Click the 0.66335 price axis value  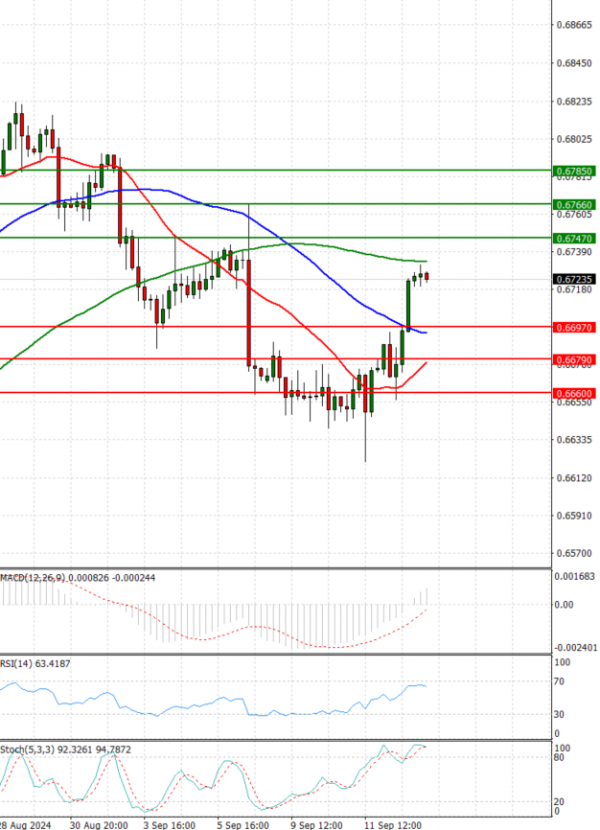574,440
